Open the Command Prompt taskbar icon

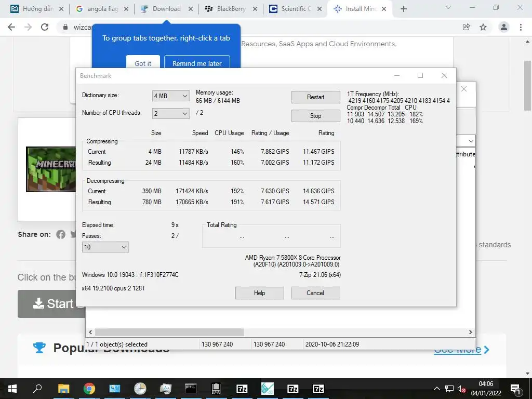191,389
